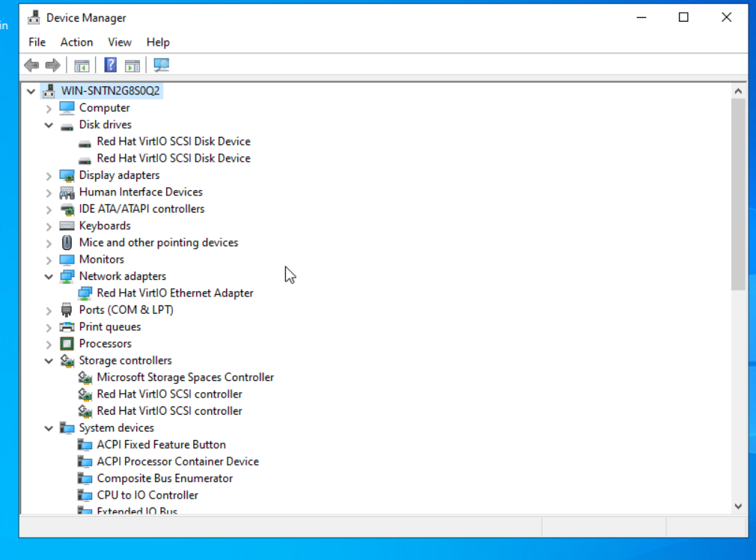
Task: Select the Storage controllers label
Action: 125,361
